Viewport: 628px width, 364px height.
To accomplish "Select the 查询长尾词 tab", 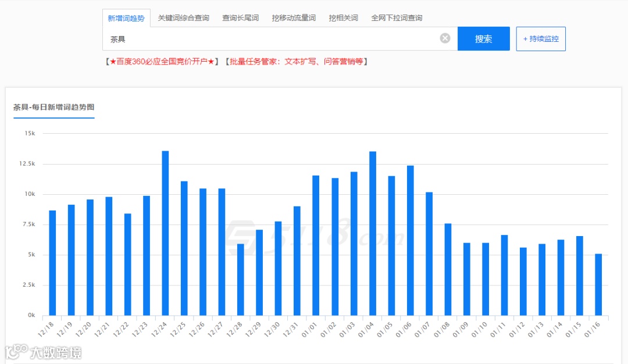I will 240,18.
